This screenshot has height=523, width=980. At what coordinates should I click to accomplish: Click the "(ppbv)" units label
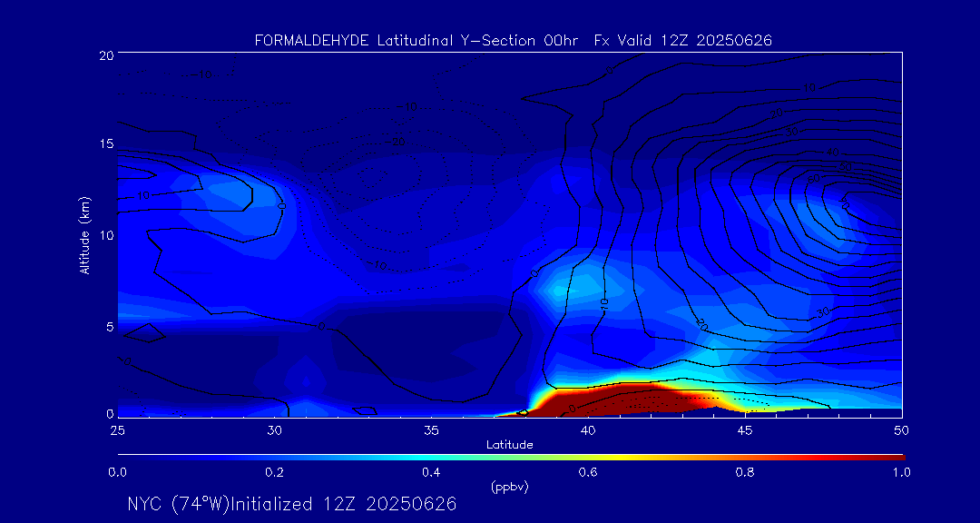(x=510, y=488)
